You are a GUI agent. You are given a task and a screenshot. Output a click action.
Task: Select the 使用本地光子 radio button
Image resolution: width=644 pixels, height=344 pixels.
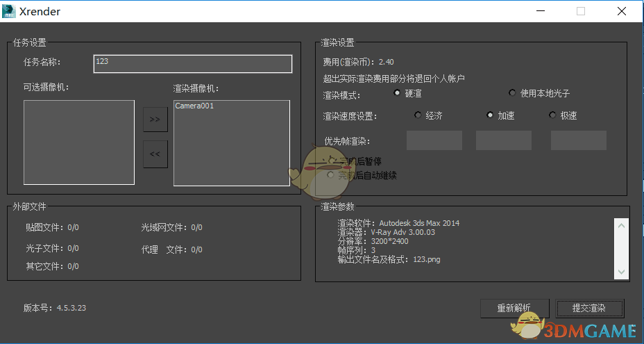tap(511, 92)
